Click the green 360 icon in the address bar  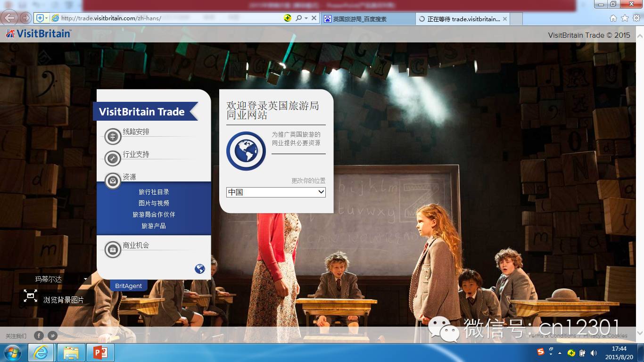tap(288, 18)
